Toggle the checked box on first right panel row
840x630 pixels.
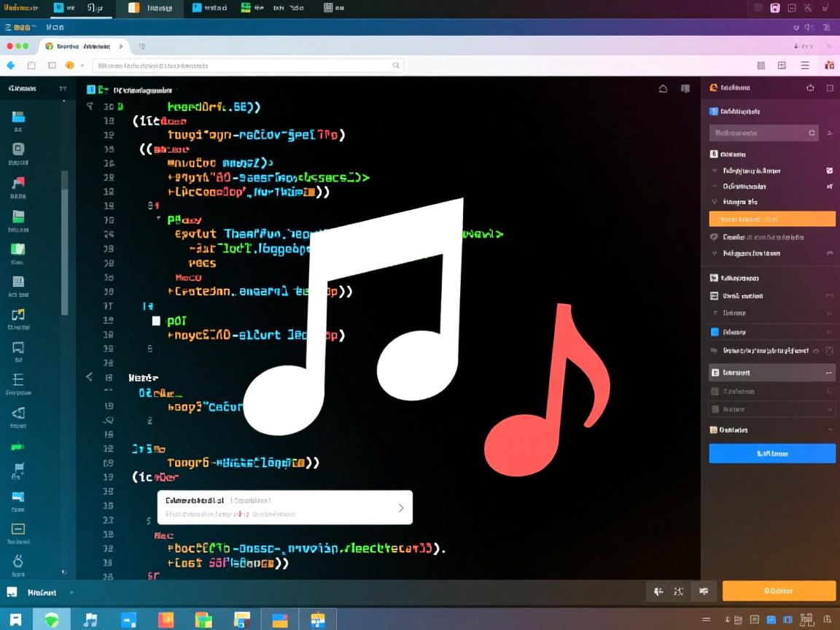[x=829, y=171]
